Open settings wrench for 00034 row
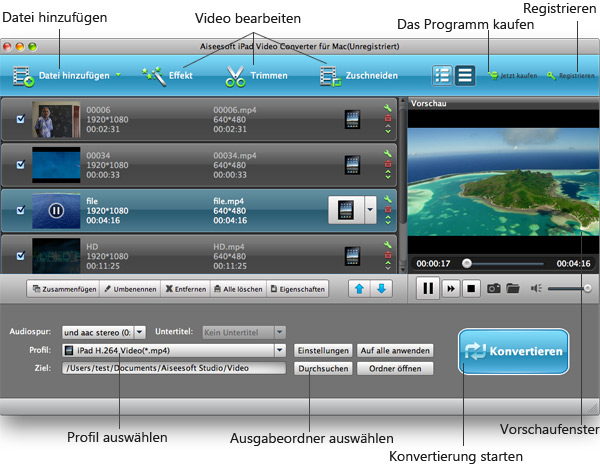Screen dimensions: 600x468 tap(388, 153)
